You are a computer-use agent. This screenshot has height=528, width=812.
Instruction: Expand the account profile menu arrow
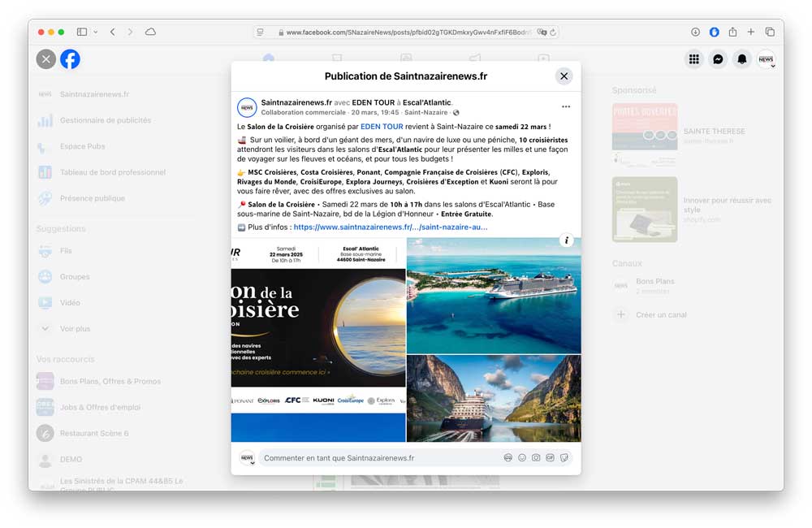coord(772,66)
